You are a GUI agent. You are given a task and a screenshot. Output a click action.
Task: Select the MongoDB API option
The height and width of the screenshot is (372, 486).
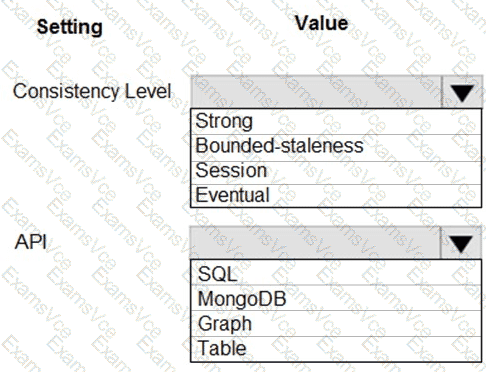pos(336,298)
